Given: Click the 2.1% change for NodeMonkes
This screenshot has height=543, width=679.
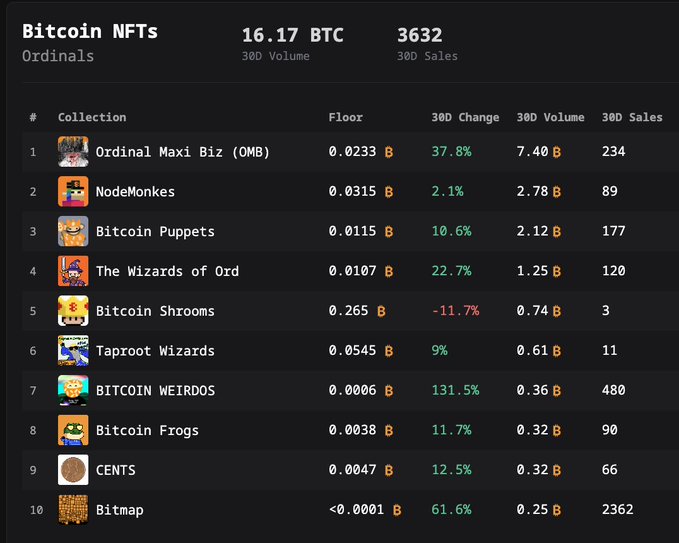Looking at the screenshot, I should pyautogui.click(x=447, y=191).
